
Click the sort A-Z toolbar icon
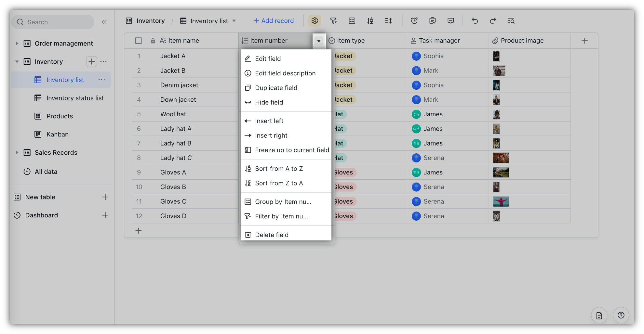click(x=370, y=20)
